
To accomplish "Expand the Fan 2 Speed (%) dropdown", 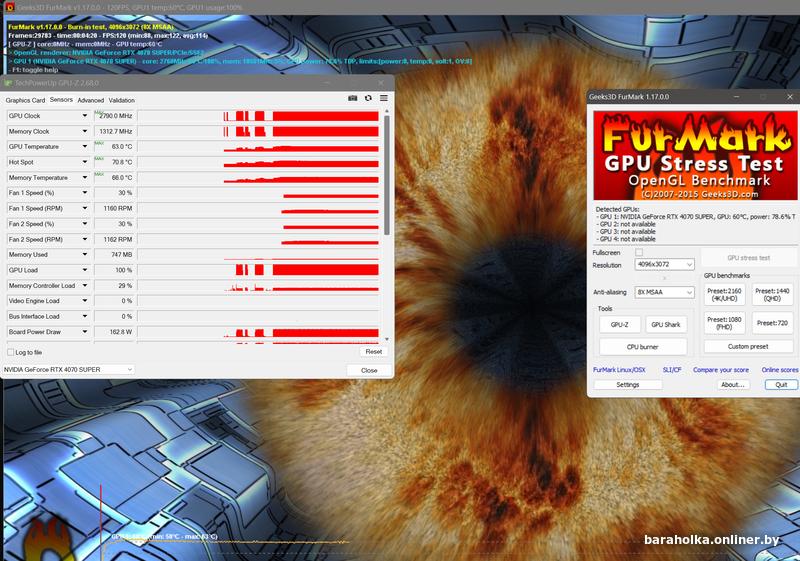I will coord(85,224).
